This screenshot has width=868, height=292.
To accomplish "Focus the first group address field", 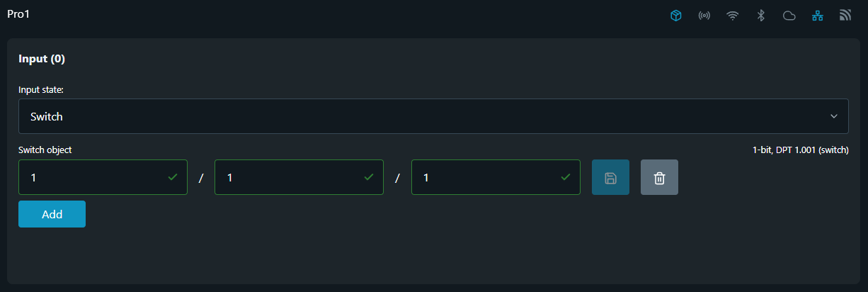I will (96, 177).
